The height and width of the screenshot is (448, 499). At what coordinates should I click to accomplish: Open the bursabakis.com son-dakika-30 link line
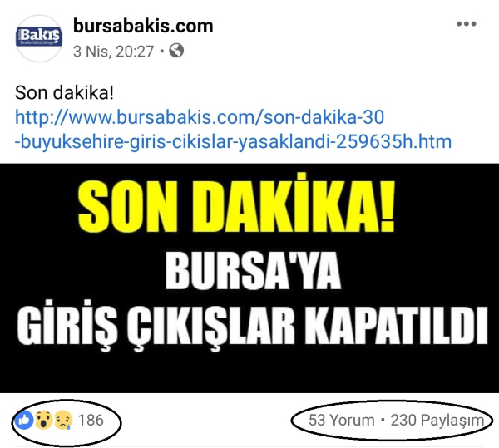200,117
